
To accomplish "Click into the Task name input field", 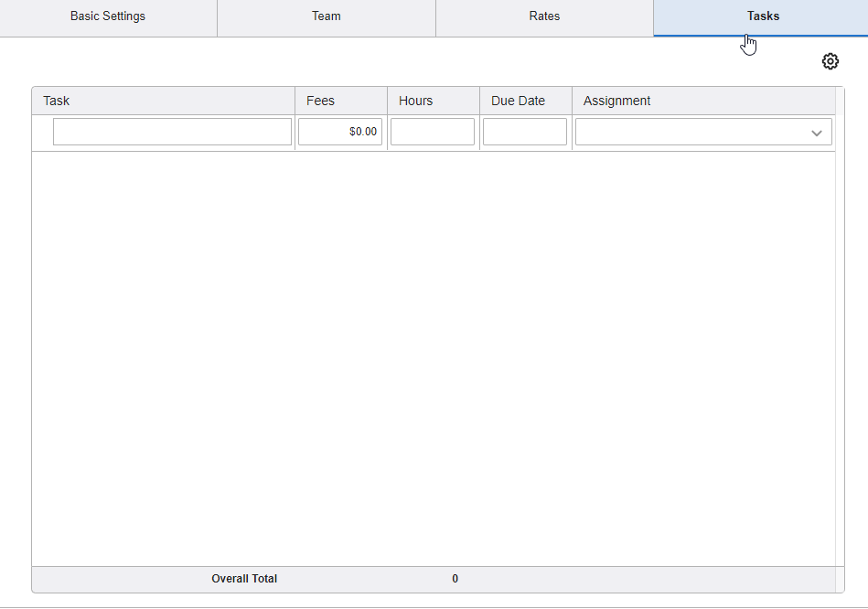I will 172,131.
